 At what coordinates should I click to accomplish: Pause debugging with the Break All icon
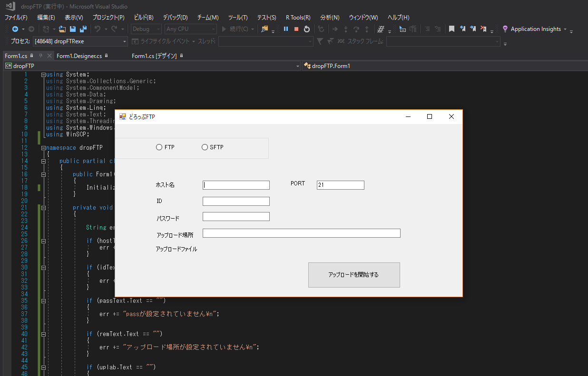coord(286,29)
